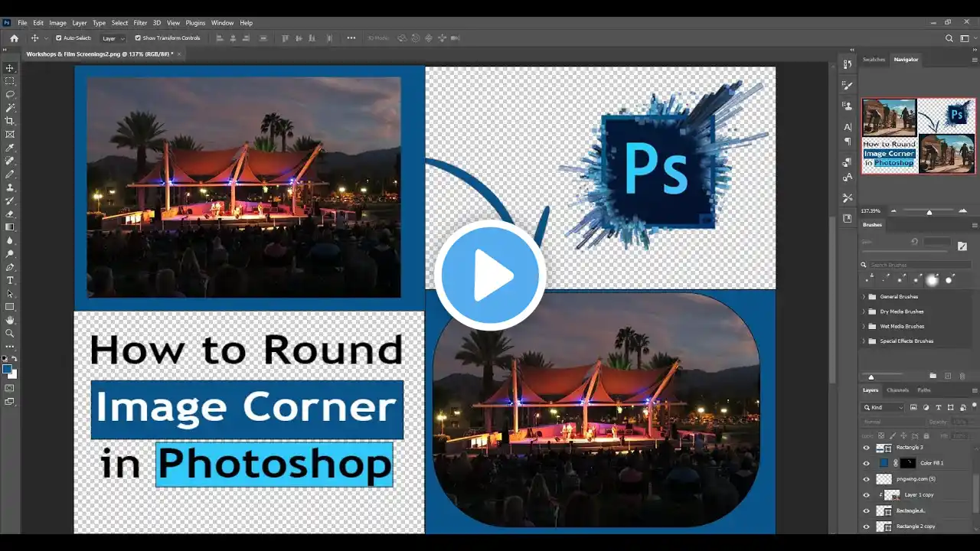Hide the pngwing.com (5) layer
Screen dimensions: 980x551
[x=866, y=479]
